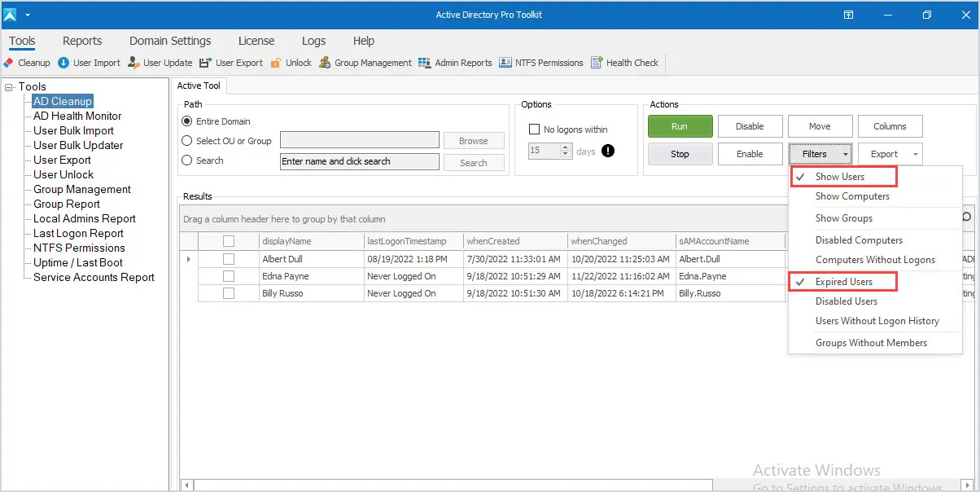Open the Logs menu
The image size is (980, 492).
click(313, 41)
